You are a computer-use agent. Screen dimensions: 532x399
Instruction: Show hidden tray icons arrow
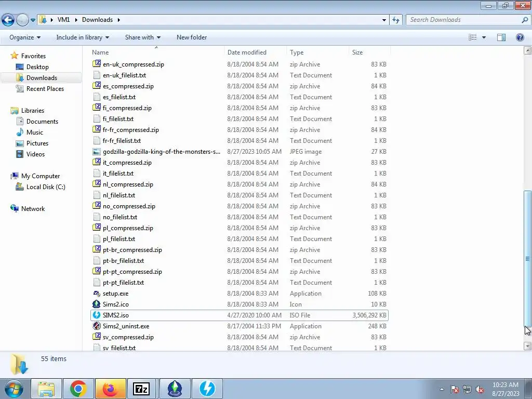pos(442,389)
